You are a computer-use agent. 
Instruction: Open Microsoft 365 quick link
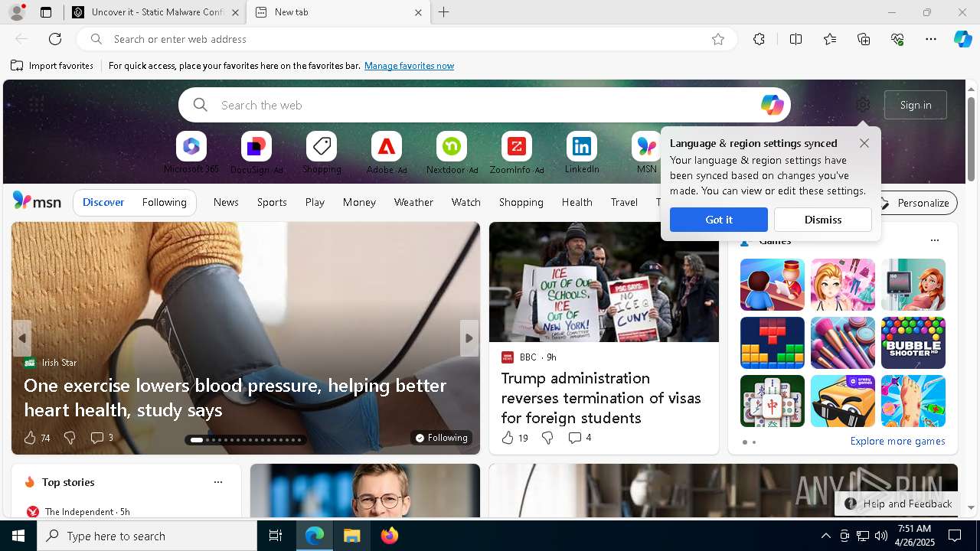pyautogui.click(x=191, y=152)
